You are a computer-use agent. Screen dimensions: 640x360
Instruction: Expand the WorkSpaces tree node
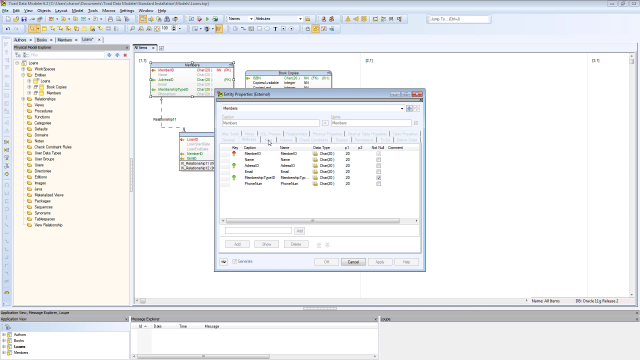[23, 69]
